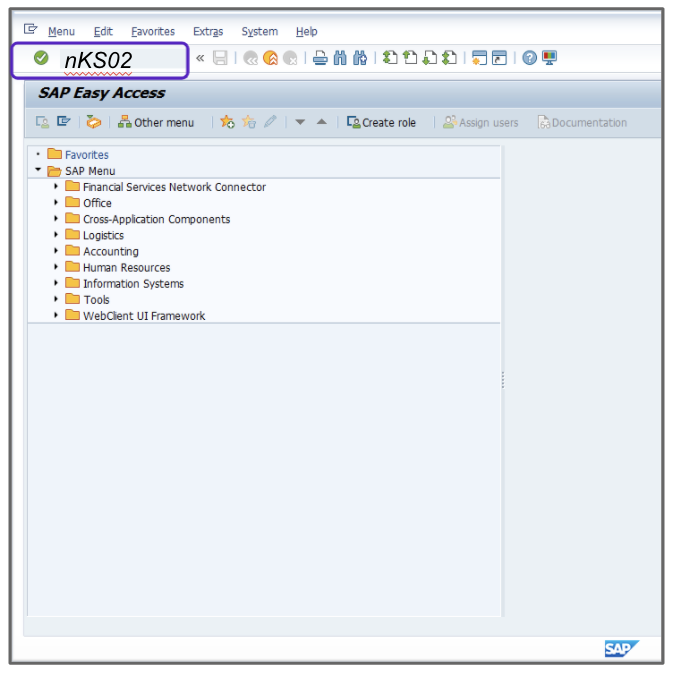Click the command field containing nKS02
678x676 pixels.
click(x=120, y=60)
